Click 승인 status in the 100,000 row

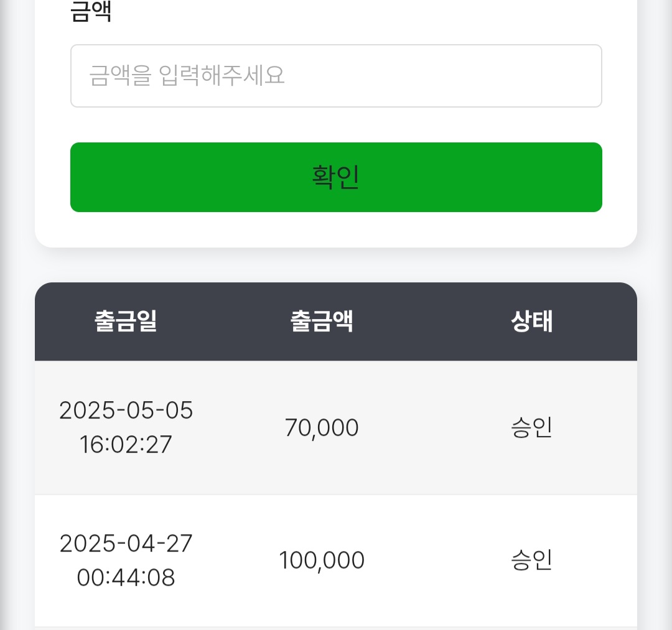[532, 560]
